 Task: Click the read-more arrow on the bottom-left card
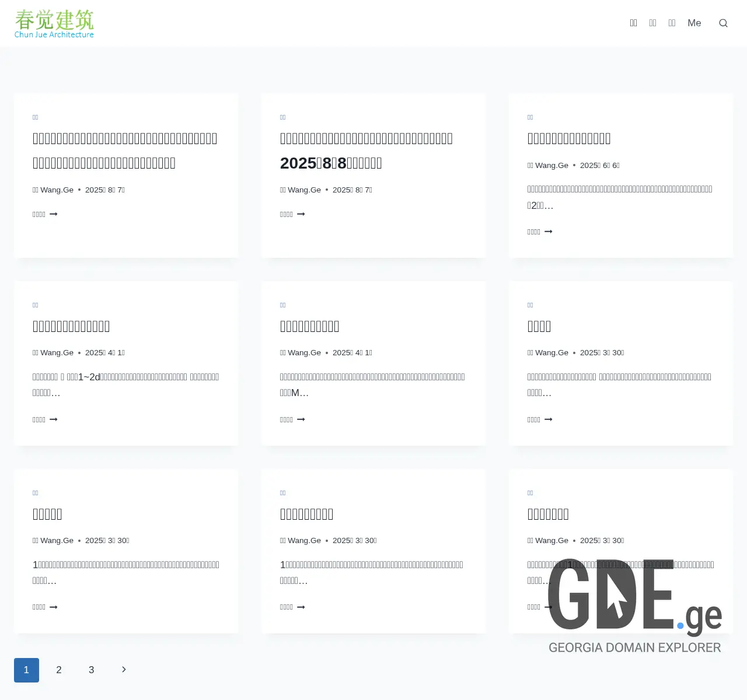(x=45, y=607)
